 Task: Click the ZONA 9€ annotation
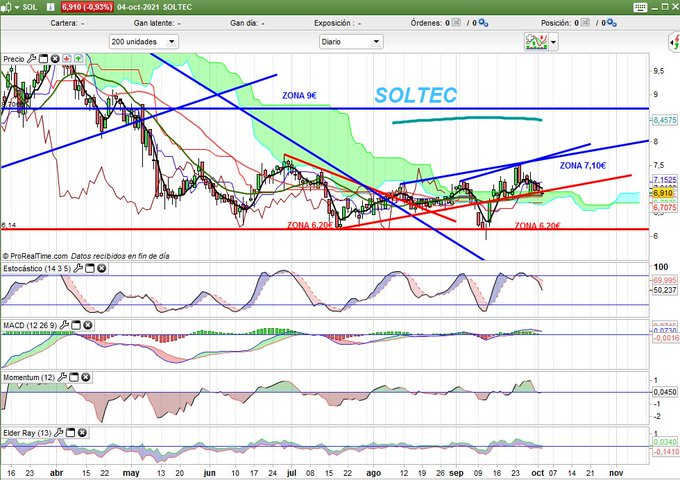299,95
